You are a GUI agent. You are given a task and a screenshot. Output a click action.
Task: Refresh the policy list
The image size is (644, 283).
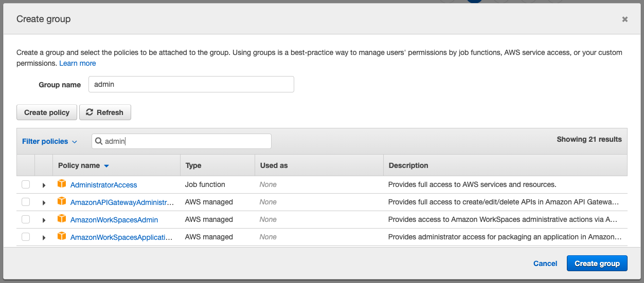pyautogui.click(x=105, y=112)
